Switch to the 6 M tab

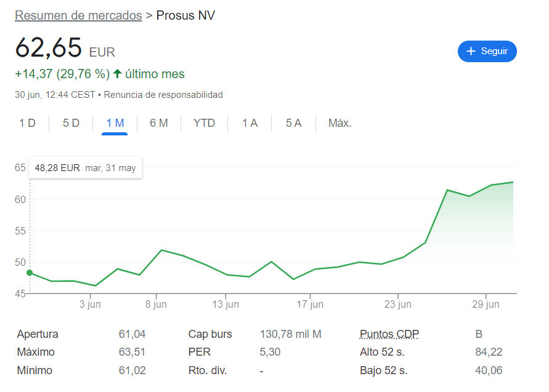tap(159, 123)
